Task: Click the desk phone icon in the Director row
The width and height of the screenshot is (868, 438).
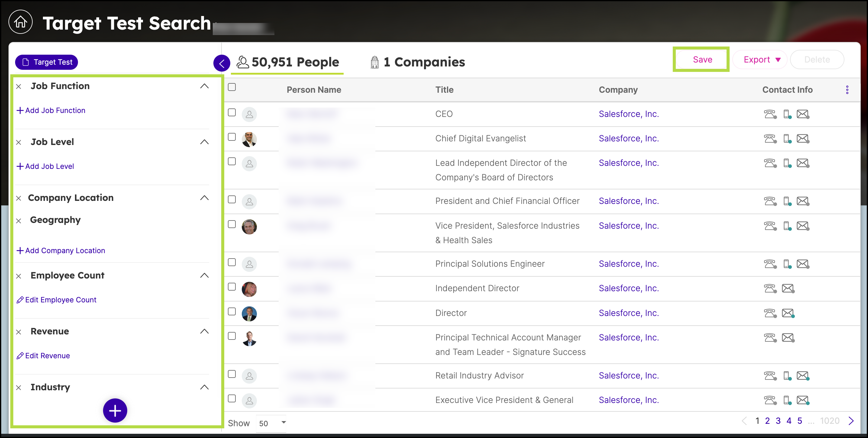Action: click(x=770, y=313)
